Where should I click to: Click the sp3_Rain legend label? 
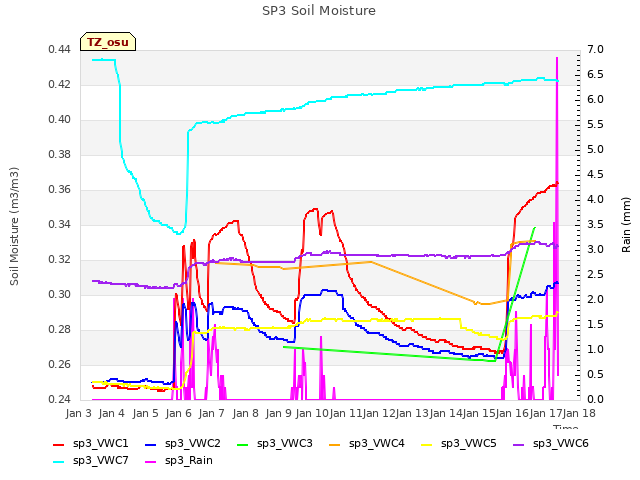point(189,460)
